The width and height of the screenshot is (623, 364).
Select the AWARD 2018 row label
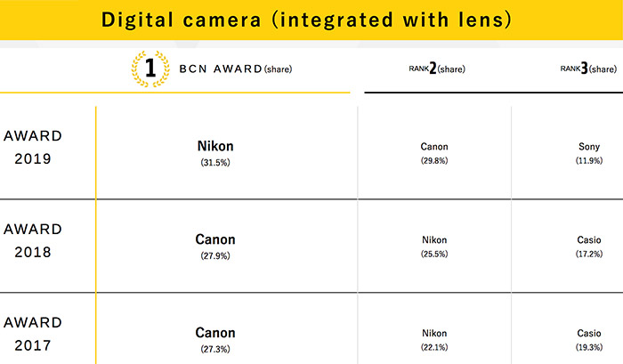33,240
